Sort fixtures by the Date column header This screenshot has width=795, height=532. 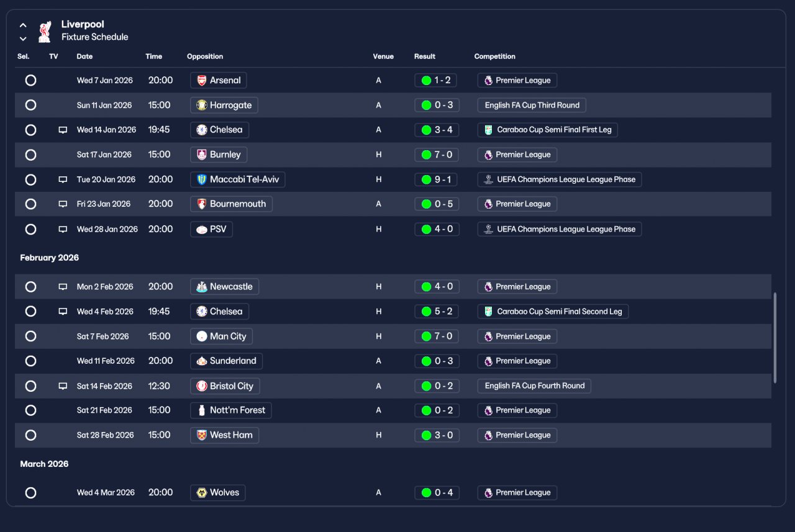pyautogui.click(x=84, y=56)
